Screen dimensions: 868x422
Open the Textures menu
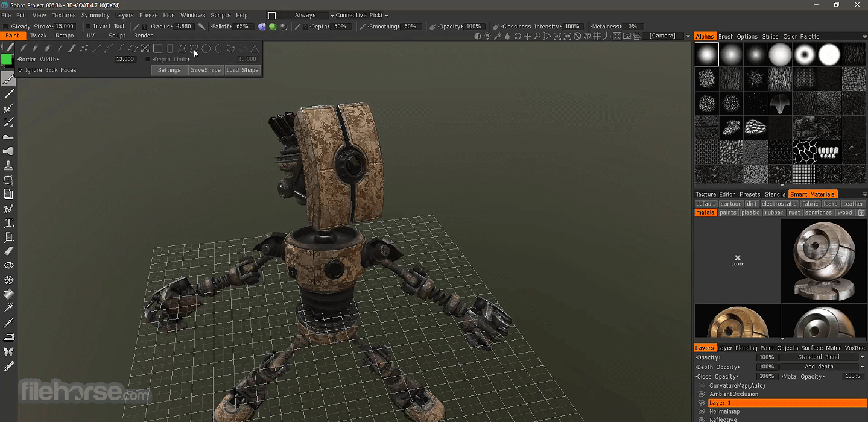(64, 15)
